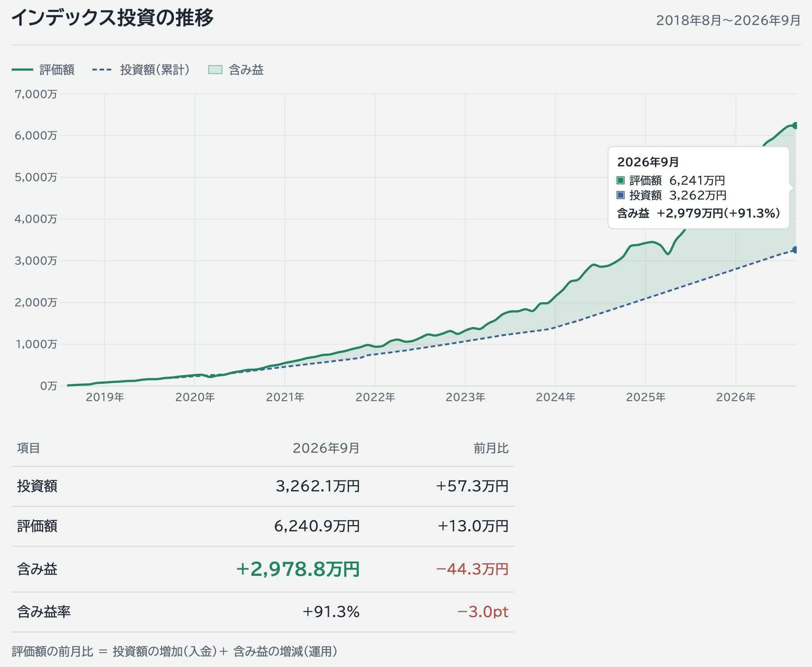Click the blue square icon in tooltip
This screenshot has width=812, height=667.
click(x=620, y=195)
